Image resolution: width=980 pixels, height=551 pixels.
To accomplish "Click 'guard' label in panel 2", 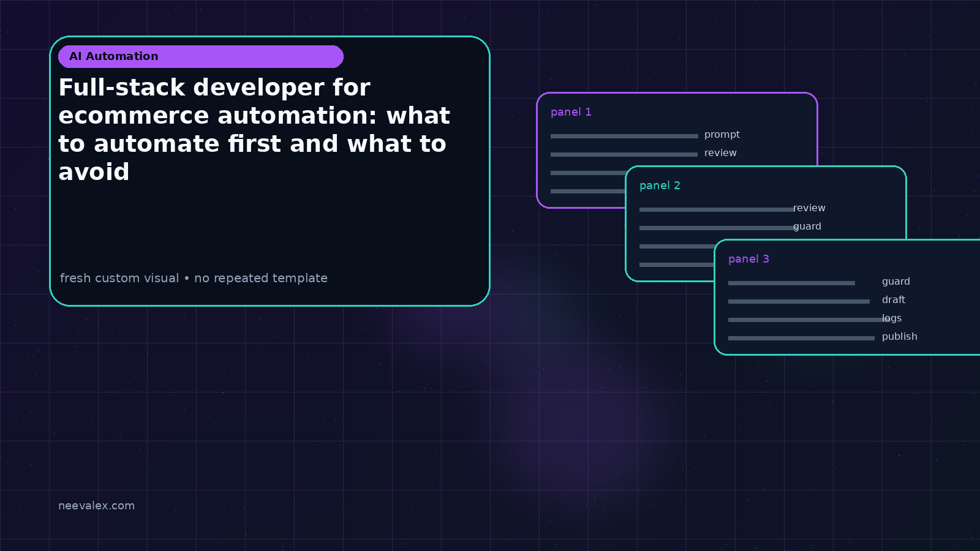I will (x=807, y=227).
